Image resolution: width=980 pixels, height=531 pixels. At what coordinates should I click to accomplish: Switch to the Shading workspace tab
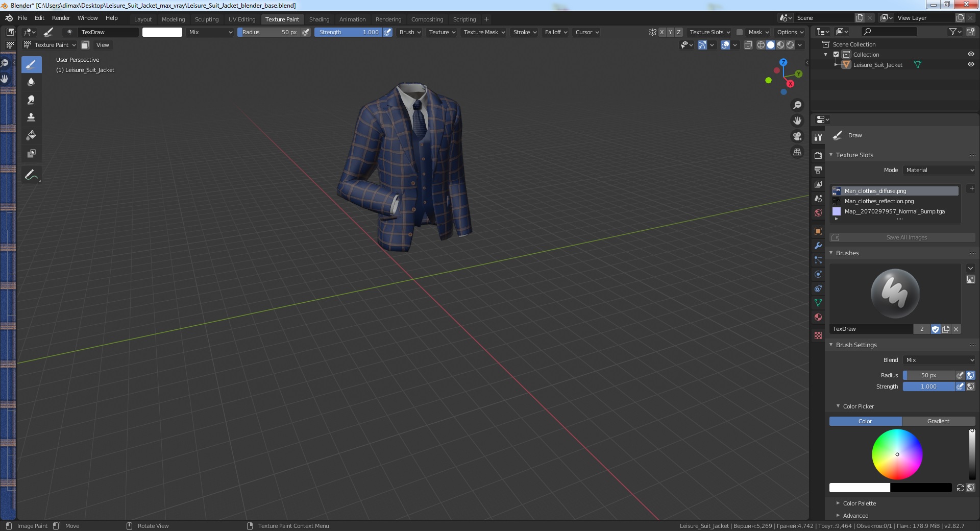(319, 19)
